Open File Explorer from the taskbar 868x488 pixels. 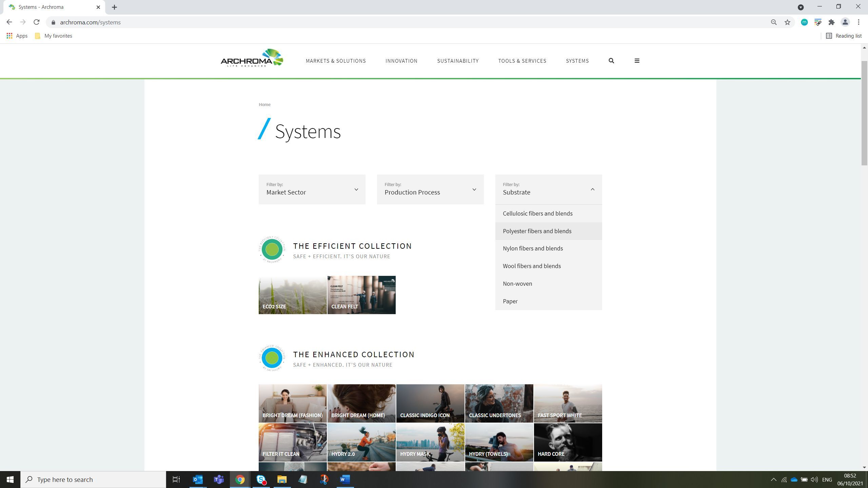pos(282,480)
